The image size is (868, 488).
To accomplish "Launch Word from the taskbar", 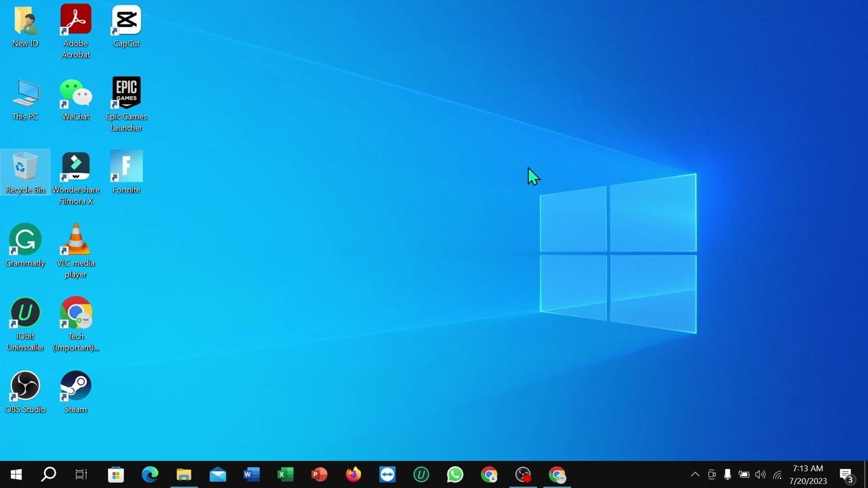I will point(252,474).
